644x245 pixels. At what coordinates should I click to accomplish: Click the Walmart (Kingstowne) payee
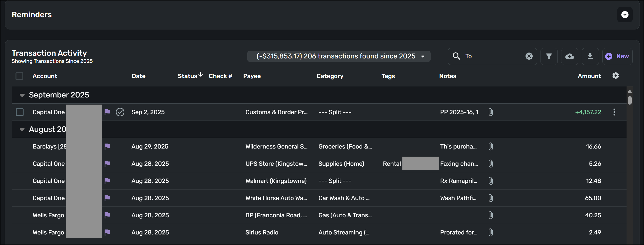pos(276,181)
